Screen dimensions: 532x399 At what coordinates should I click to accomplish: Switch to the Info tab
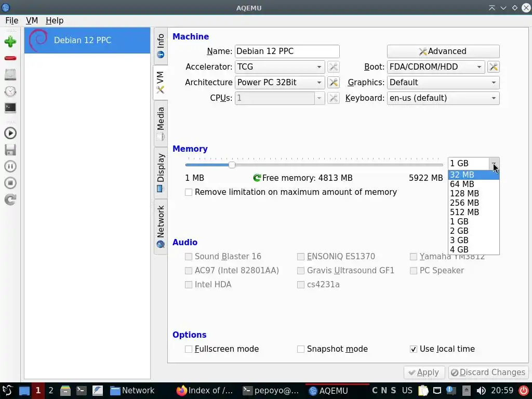[161, 46]
